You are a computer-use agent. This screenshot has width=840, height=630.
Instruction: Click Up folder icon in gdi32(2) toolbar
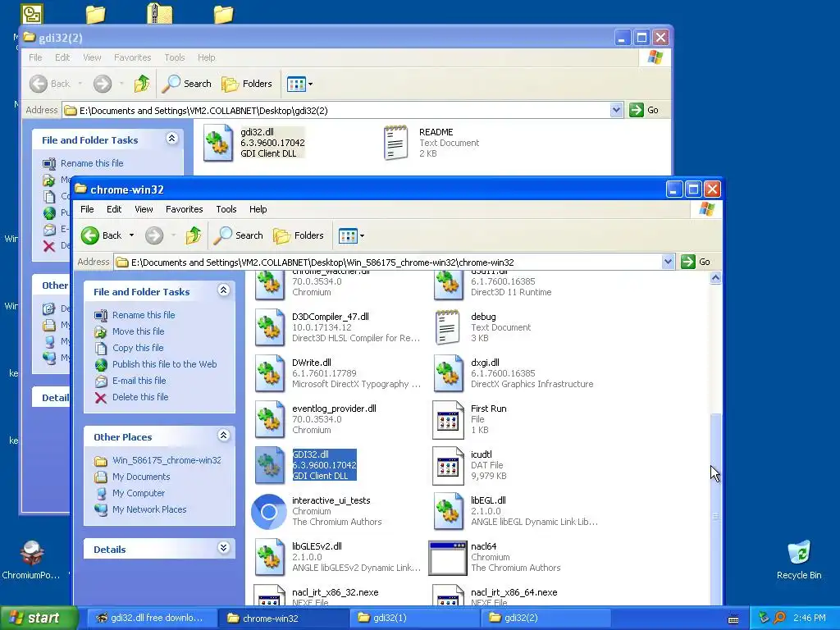coord(141,84)
